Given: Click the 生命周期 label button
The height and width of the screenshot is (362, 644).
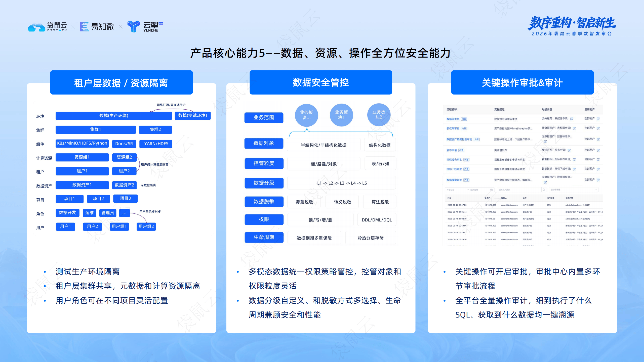Looking at the screenshot, I should [264, 237].
